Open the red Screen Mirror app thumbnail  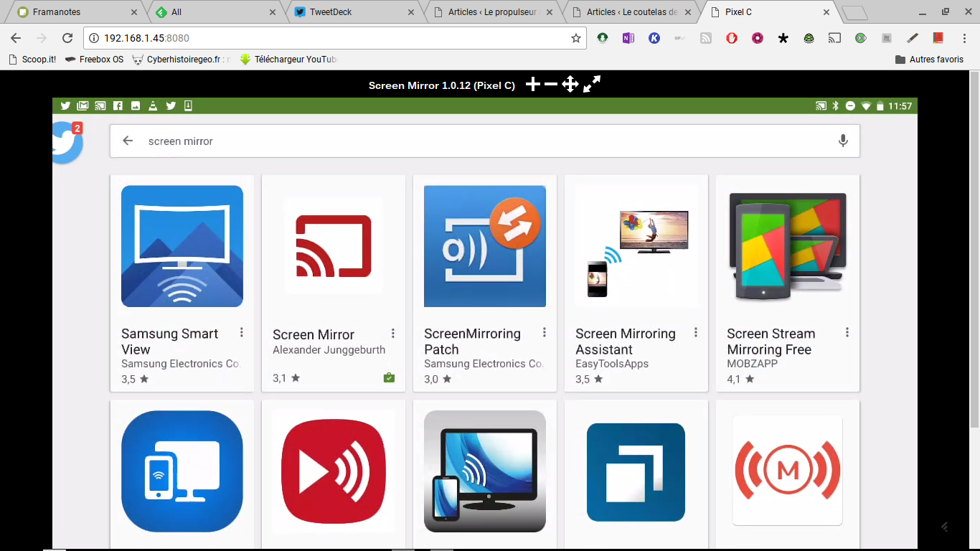tap(334, 246)
